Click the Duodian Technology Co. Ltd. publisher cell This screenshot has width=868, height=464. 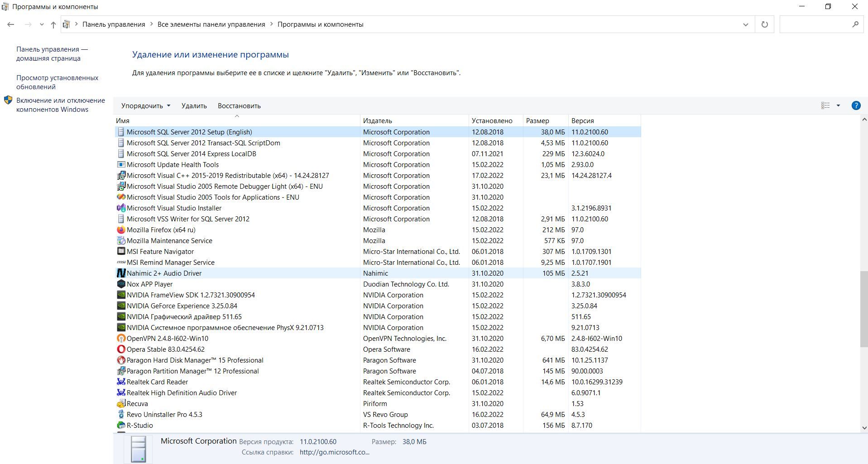pyautogui.click(x=406, y=284)
